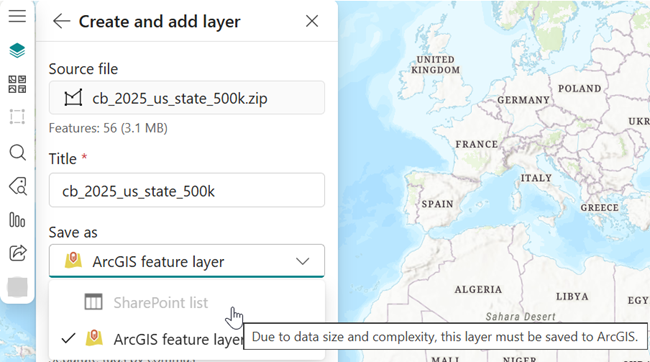Open the find similar tag-search tool

[x=18, y=186]
